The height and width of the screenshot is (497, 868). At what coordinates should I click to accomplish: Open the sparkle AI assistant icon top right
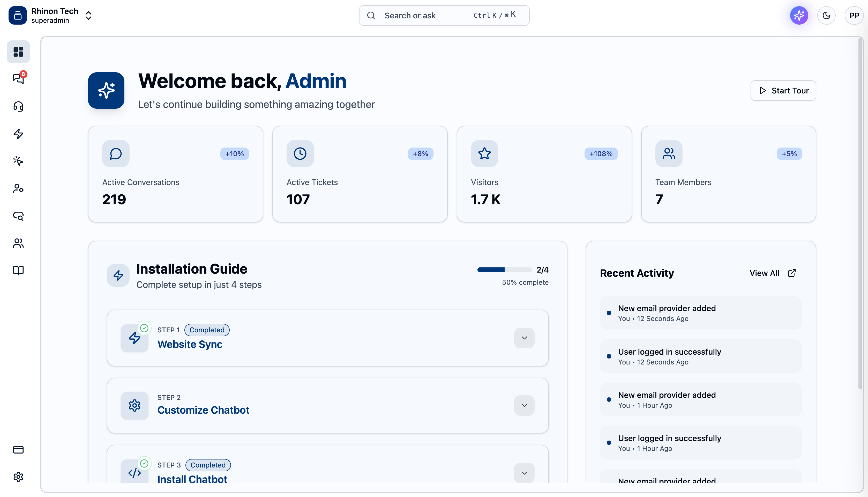pos(799,15)
